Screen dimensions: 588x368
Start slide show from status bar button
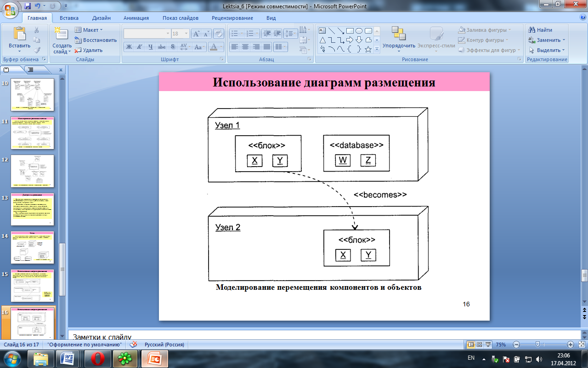point(488,345)
